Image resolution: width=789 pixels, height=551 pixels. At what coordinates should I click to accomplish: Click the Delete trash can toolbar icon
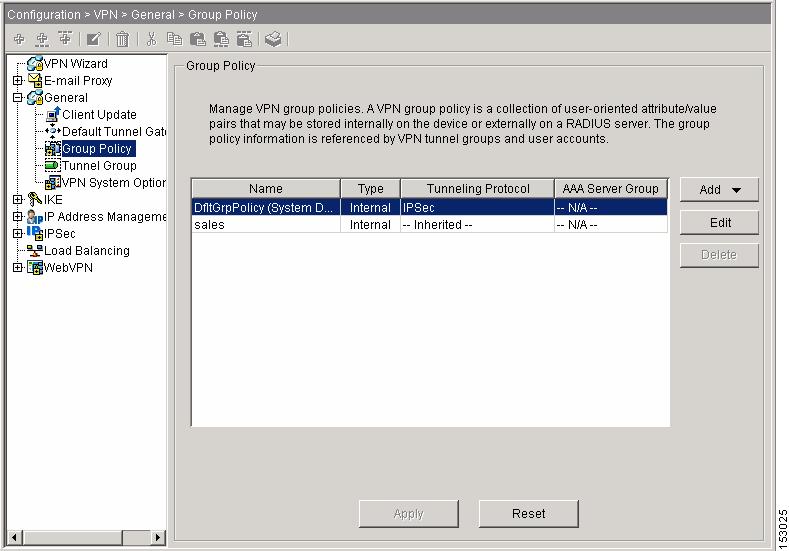click(x=122, y=39)
